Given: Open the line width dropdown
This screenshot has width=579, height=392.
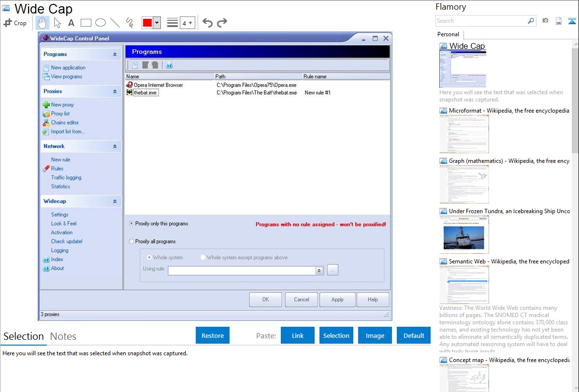Looking at the screenshot, I should click(187, 23).
